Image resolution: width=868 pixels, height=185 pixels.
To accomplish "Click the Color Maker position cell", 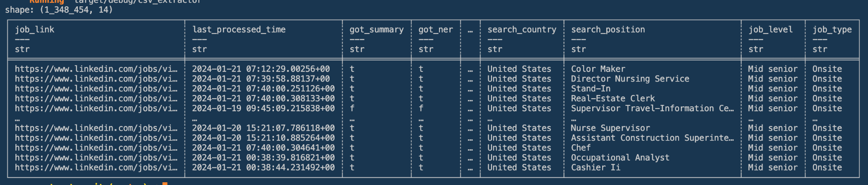I will click(x=598, y=69).
